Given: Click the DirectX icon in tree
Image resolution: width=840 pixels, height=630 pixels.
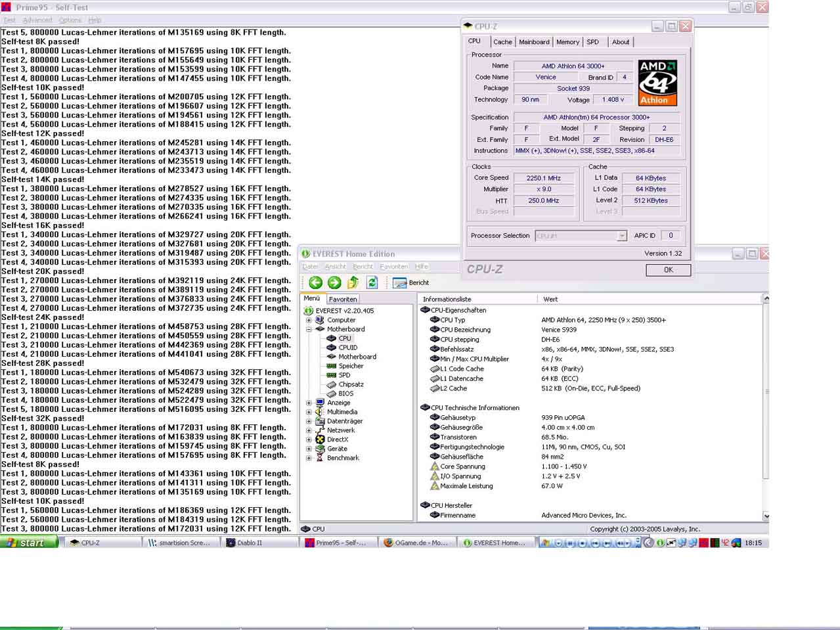Looking at the screenshot, I should coord(320,439).
